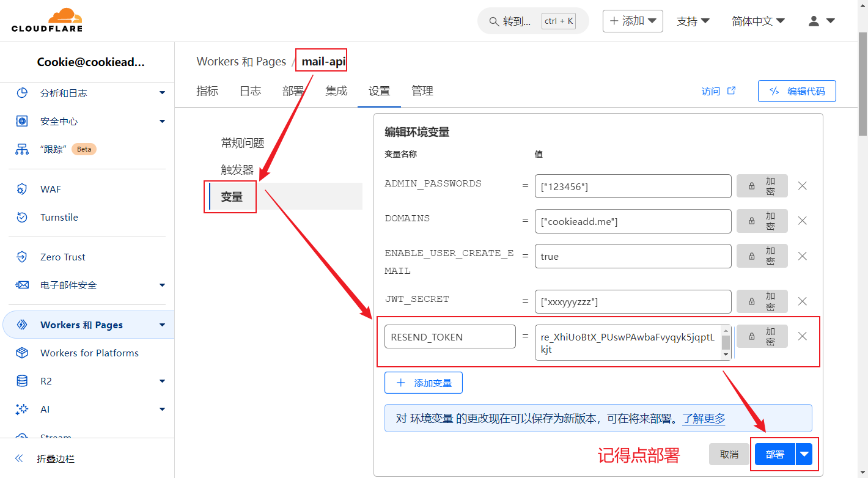Open the 简体中文 language dropdown
868x478 pixels.
coord(758,21)
